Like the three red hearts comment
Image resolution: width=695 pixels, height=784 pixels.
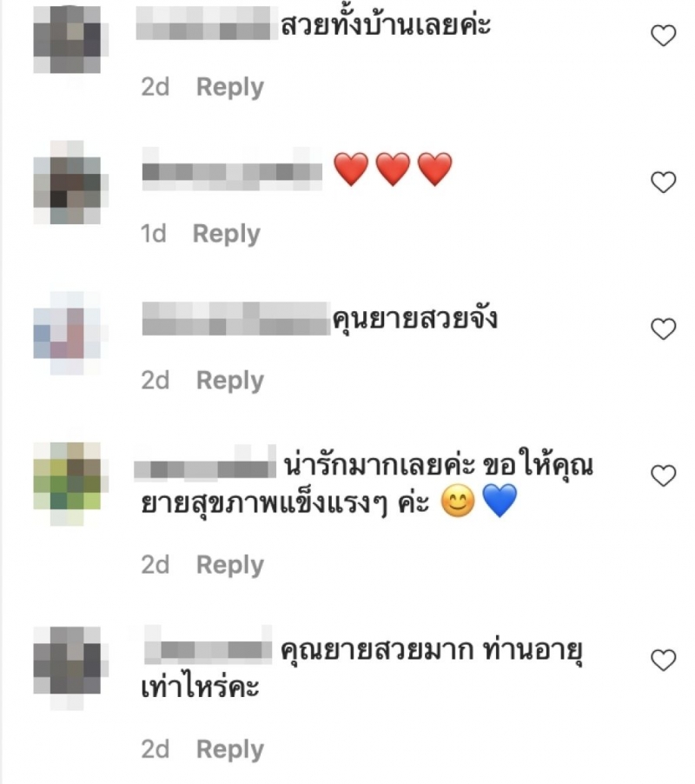(x=663, y=182)
